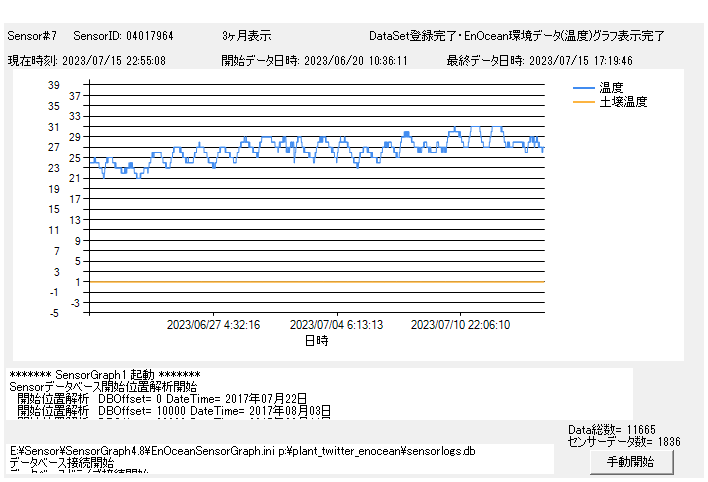Click the DataSet登録完了 status message
This screenshot has width=708, height=482.
point(516,36)
